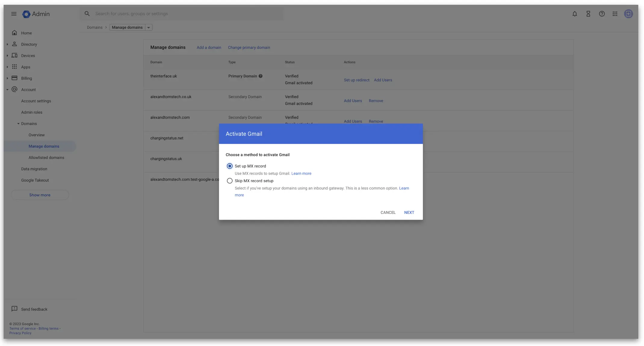
Task: Open the account avatar menu
Action: (628, 14)
